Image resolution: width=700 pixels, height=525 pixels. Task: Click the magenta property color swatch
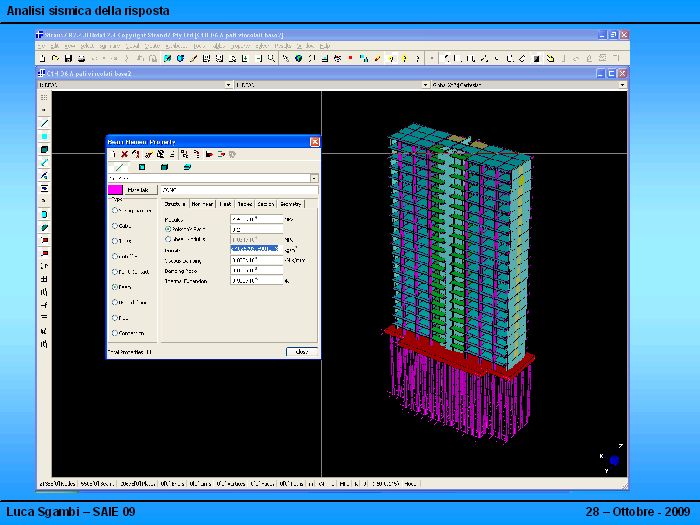(x=115, y=189)
